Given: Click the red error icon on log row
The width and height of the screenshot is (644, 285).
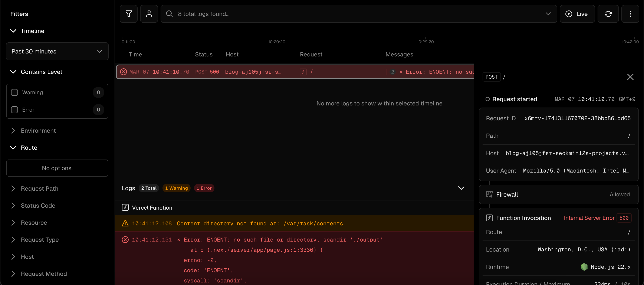Looking at the screenshot, I should coord(124,72).
